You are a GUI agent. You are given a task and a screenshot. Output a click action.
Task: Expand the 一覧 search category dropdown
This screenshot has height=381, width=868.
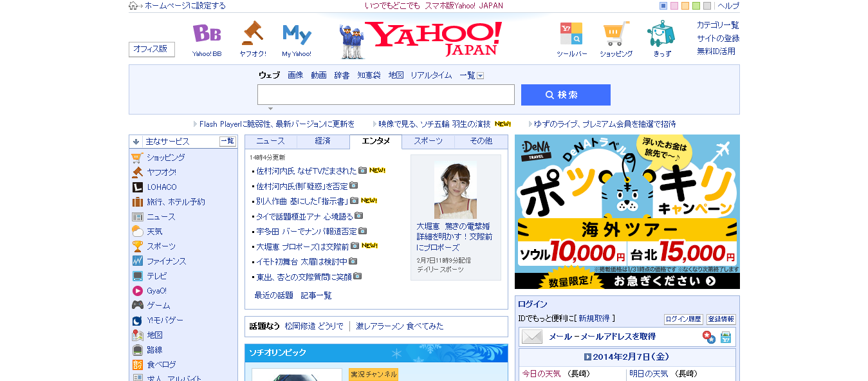[480, 76]
